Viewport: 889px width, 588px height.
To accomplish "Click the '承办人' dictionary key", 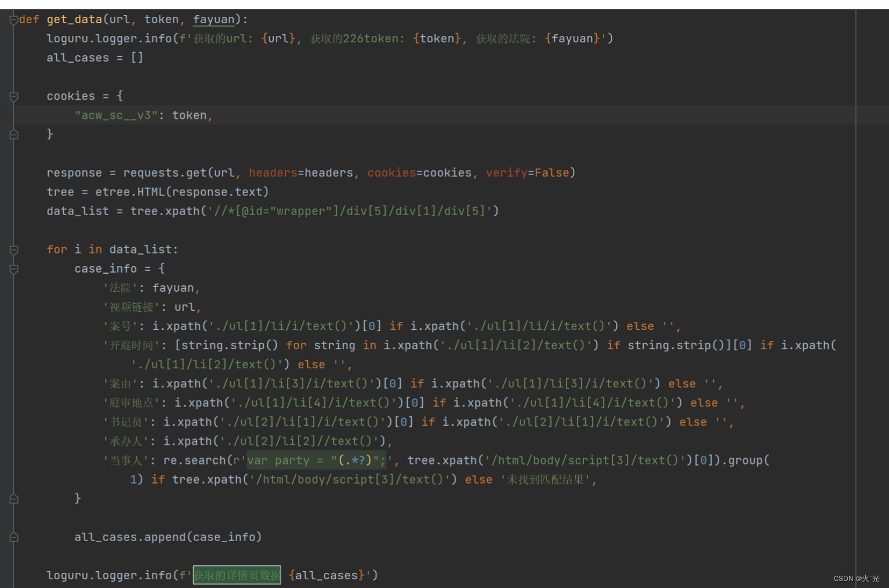I will 126,441.
